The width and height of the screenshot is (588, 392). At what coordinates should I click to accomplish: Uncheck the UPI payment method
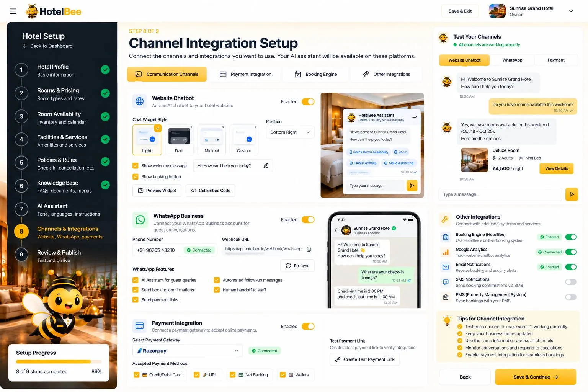pos(197,375)
